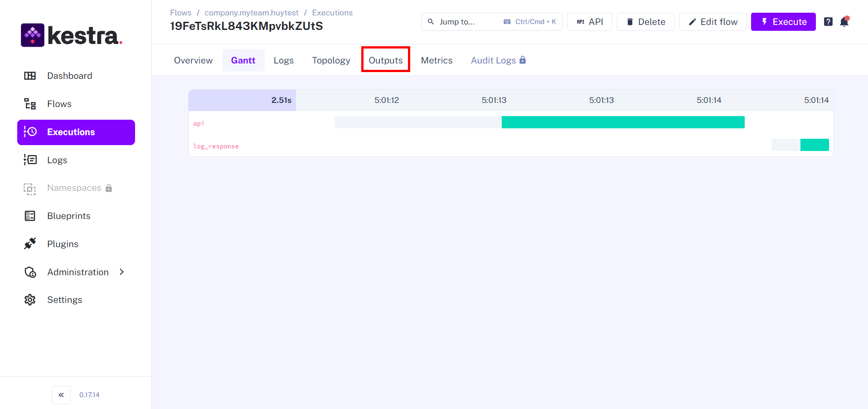Open the Topology tab
The width and height of the screenshot is (868, 409).
coord(331,60)
